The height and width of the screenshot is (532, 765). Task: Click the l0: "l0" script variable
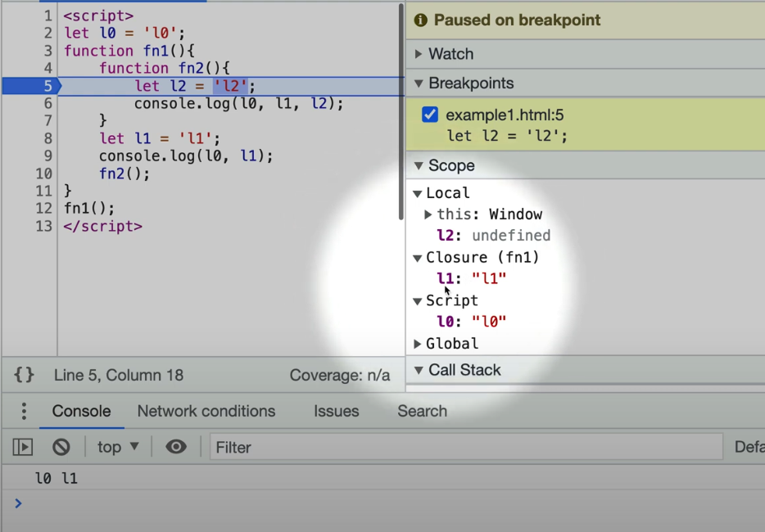[471, 322]
